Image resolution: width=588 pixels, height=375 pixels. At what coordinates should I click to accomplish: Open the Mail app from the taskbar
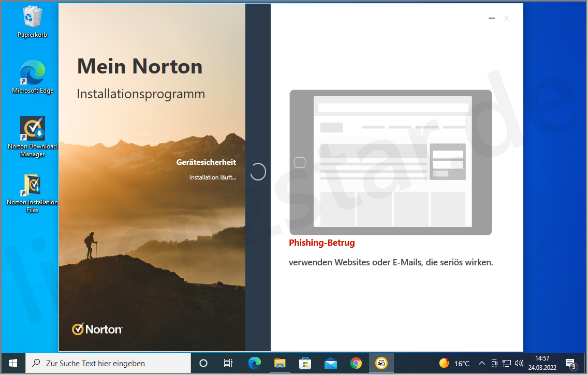point(331,364)
